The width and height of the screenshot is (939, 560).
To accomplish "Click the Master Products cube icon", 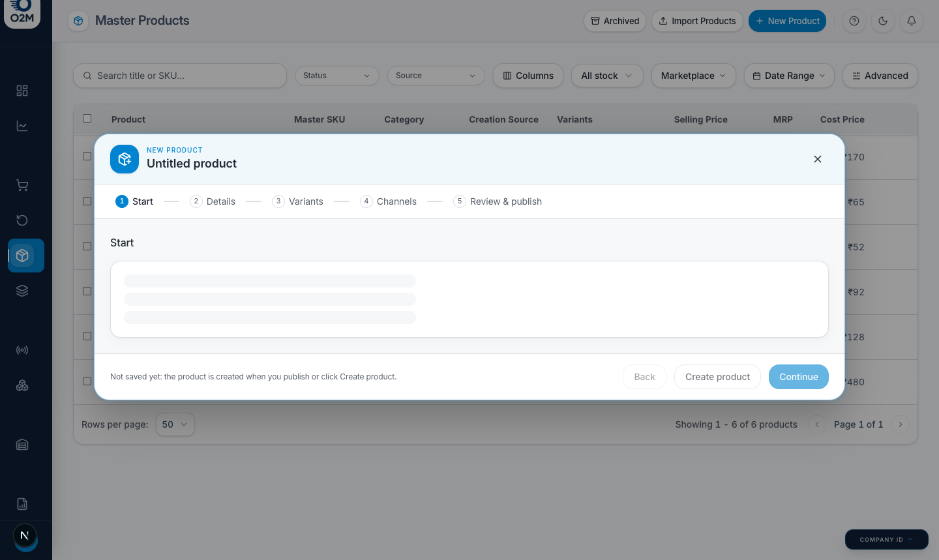I will pos(78,21).
